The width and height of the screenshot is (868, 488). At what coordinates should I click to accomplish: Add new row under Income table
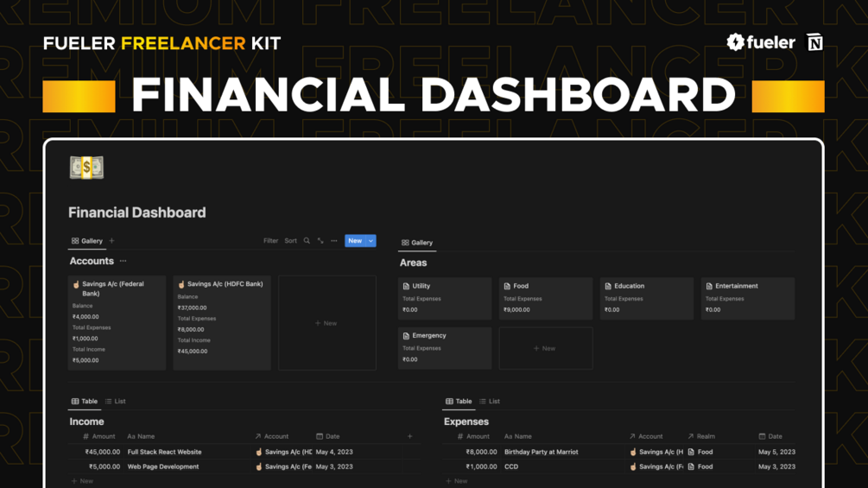pos(83,481)
